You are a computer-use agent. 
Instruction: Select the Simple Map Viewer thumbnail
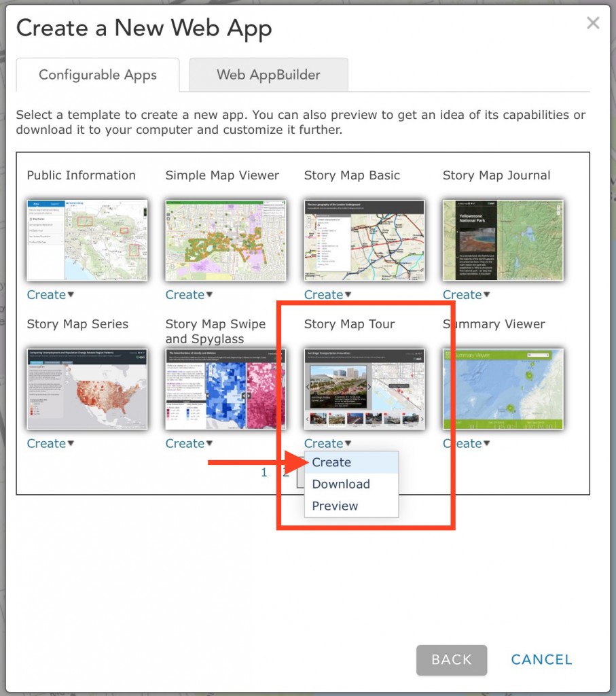click(225, 240)
